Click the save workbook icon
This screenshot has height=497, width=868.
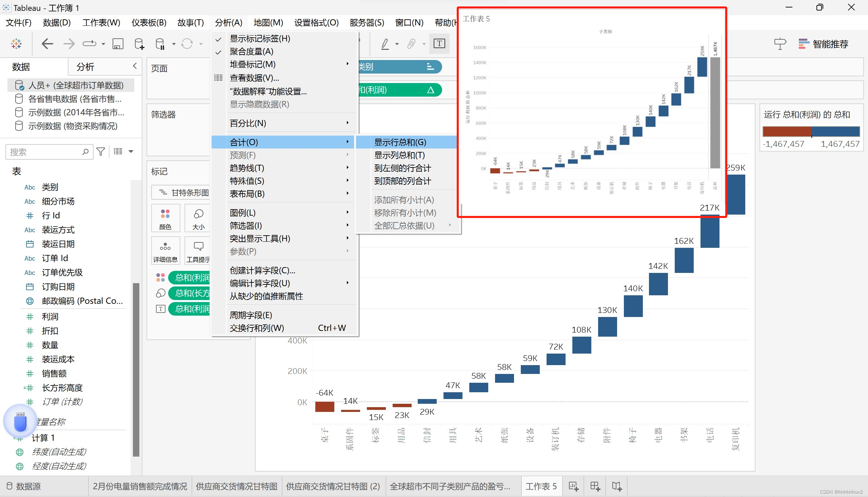[x=118, y=44]
